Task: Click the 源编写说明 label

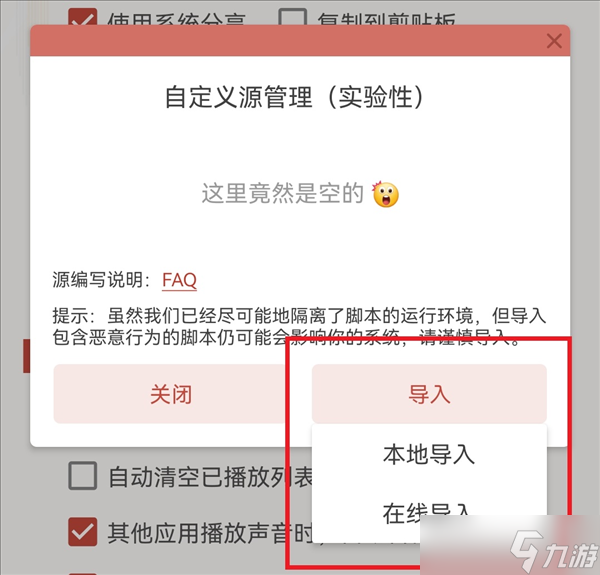Action: (101, 280)
